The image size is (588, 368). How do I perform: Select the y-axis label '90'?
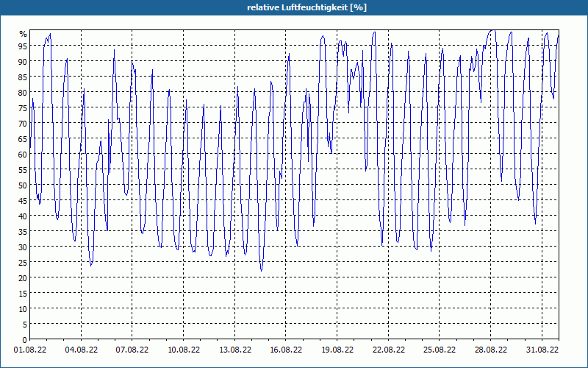pos(23,62)
